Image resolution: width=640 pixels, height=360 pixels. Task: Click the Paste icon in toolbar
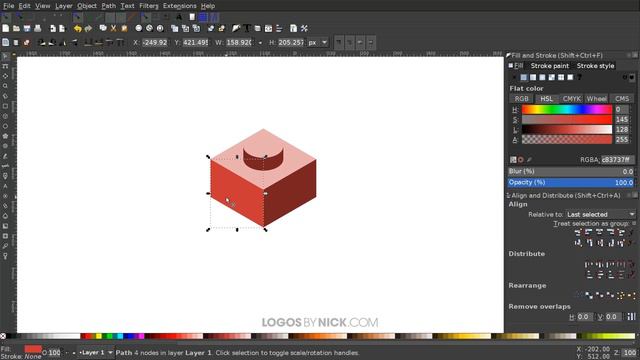tap(124, 28)
